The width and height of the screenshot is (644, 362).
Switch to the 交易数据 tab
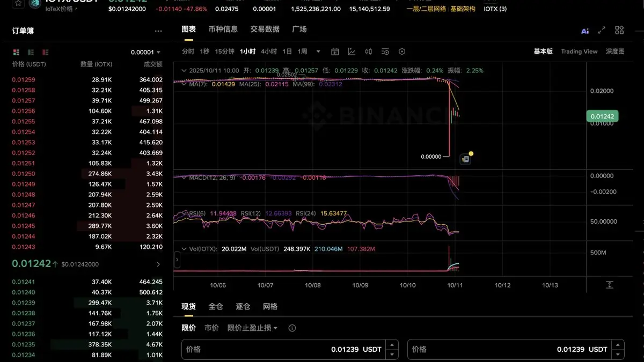click(265, 29)
